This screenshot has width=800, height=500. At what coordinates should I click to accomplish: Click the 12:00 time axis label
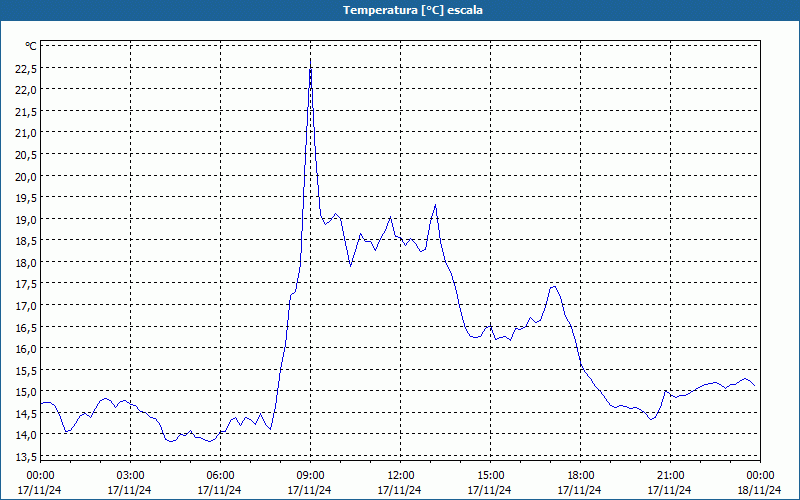click(x=401, y=476)
